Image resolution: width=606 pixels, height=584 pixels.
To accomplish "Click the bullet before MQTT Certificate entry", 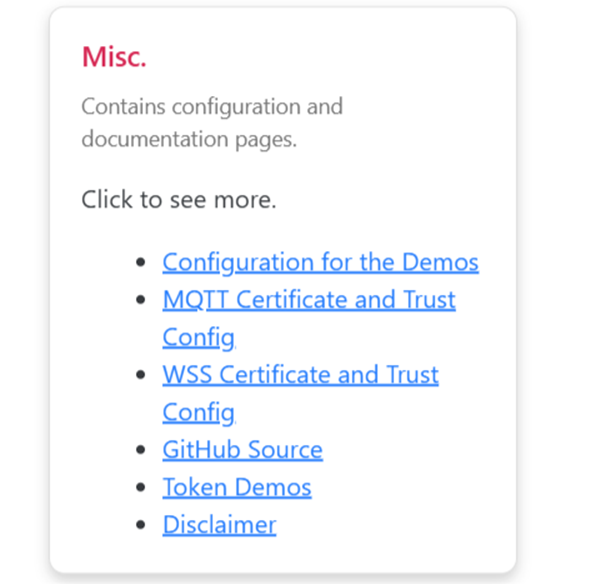I will [141, 300].
